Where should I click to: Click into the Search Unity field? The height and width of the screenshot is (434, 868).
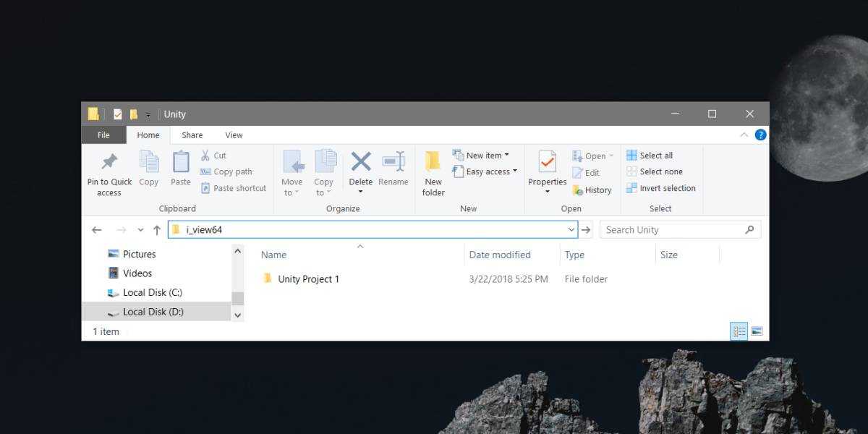tap(681, 230)
